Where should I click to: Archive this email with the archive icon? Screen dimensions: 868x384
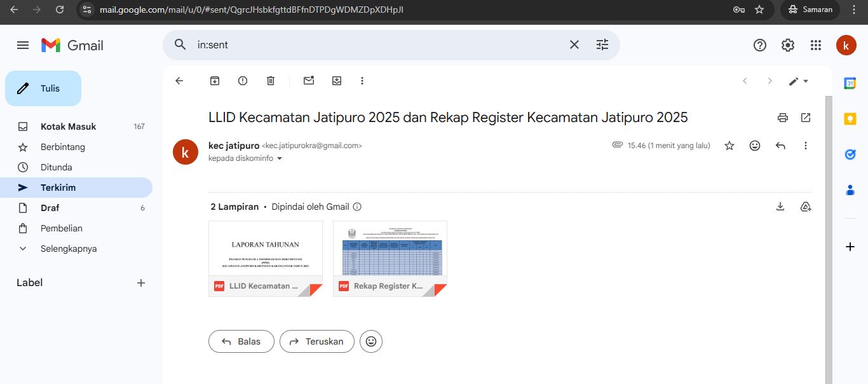pos(215,81)
